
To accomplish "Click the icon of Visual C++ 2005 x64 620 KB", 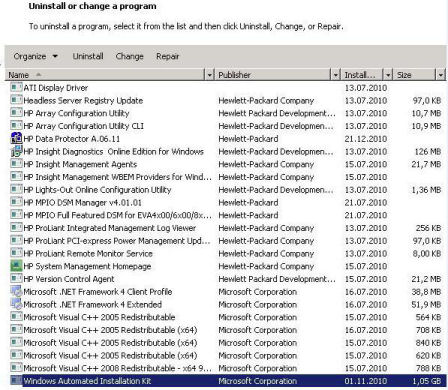I will 16,355.
